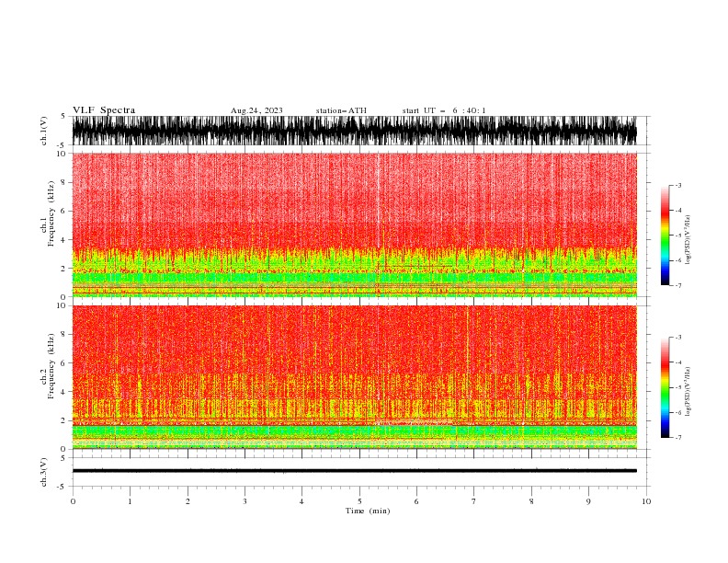The image size is (728, 563).
Task: Click the time axis tick label '5'
Action: point(359,501)
